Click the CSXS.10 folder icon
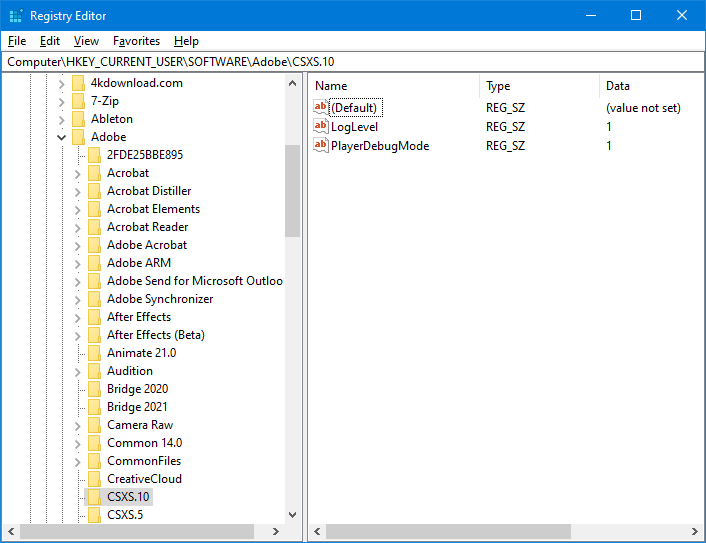The width and height of the screenshot is (706, 543). click(x=95, y=497)
